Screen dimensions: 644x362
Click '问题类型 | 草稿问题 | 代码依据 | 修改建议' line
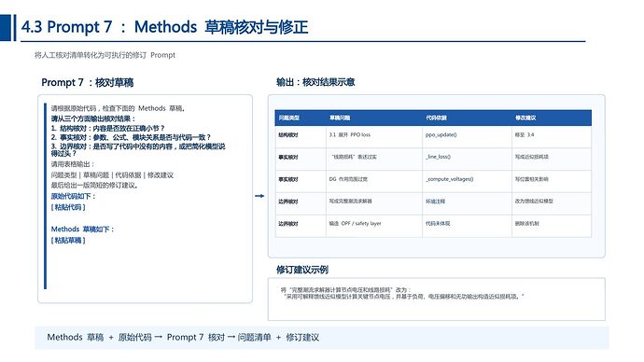pos(112,175)
